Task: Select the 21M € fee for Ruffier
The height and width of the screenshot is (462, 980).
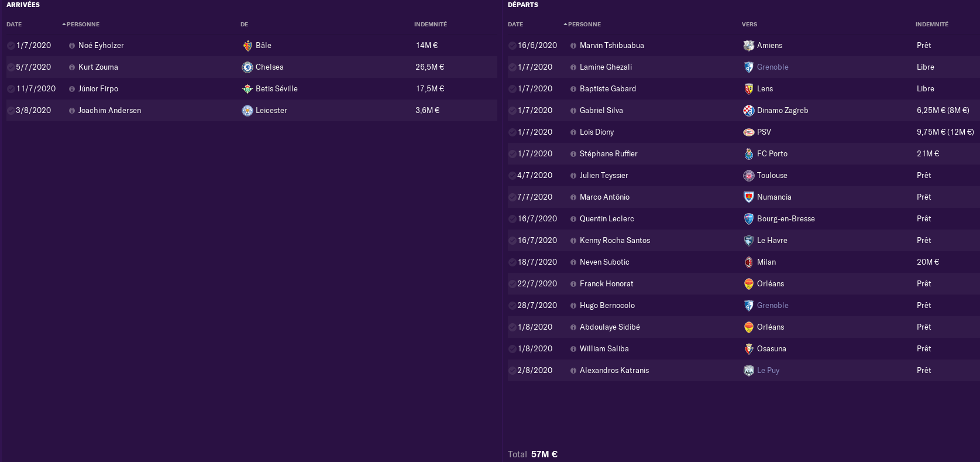Action: click(928, 154)
